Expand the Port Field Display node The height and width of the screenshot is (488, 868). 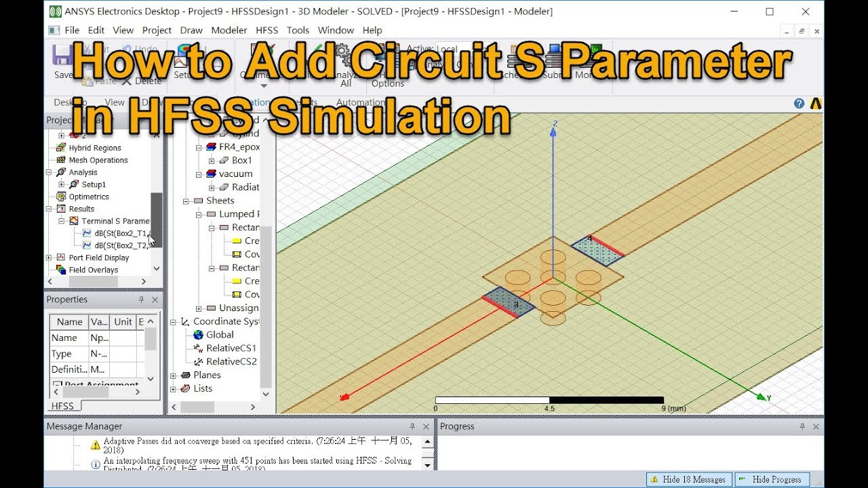coord(49,258)
